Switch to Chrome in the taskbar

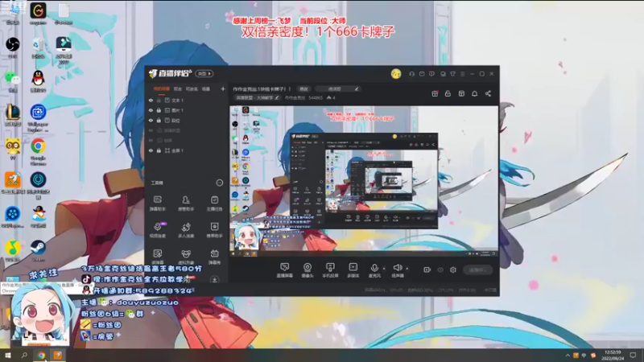pyautogui.click(x=41, y=356)
